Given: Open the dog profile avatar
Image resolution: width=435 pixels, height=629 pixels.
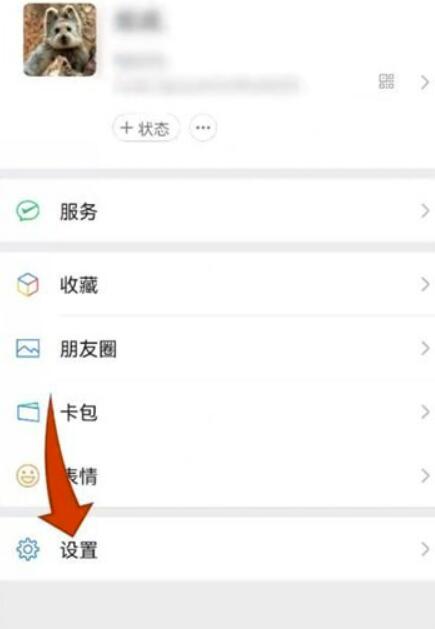Looking at the screenshot, I should [60, 40].
